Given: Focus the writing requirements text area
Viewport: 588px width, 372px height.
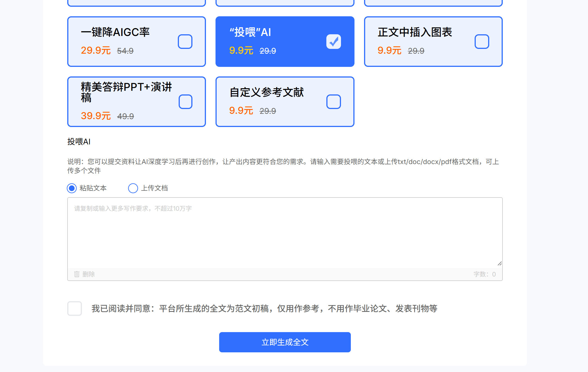Looking at the screenshot, I should coord(285,233).
